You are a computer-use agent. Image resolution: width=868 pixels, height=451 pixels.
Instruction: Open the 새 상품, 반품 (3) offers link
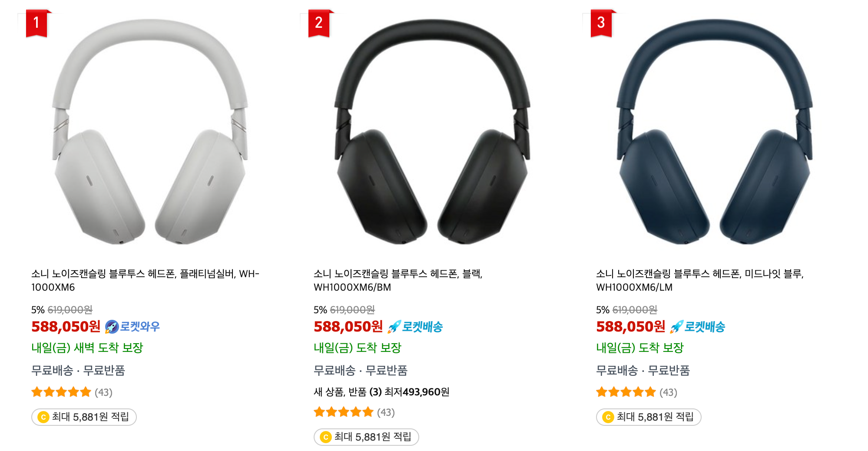tap(381, 392)
